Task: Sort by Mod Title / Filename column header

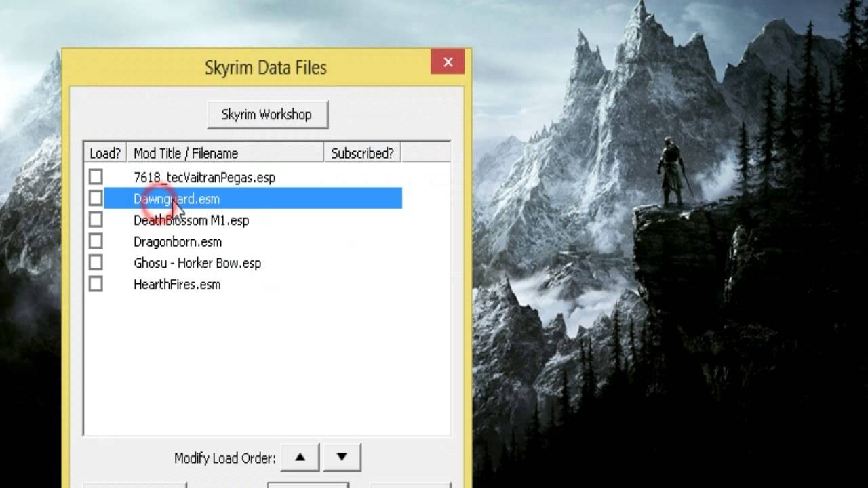Action: [225, 153]
